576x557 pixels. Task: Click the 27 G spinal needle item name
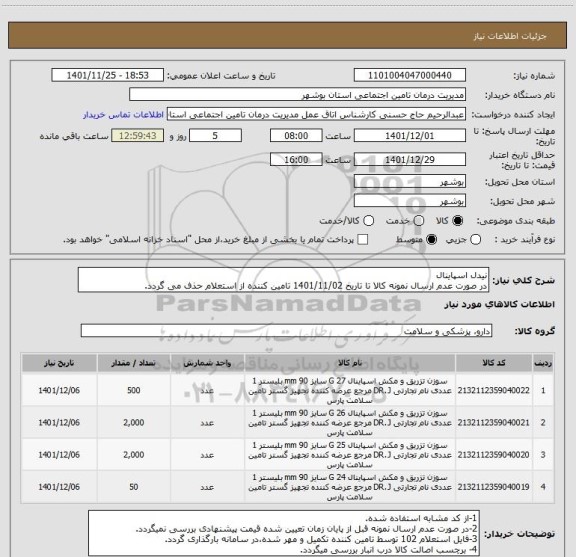[x=350, y=390]
